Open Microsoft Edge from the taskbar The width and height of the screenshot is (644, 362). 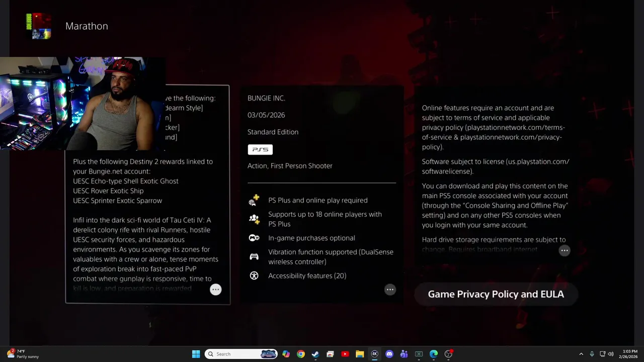pos(433,354)
